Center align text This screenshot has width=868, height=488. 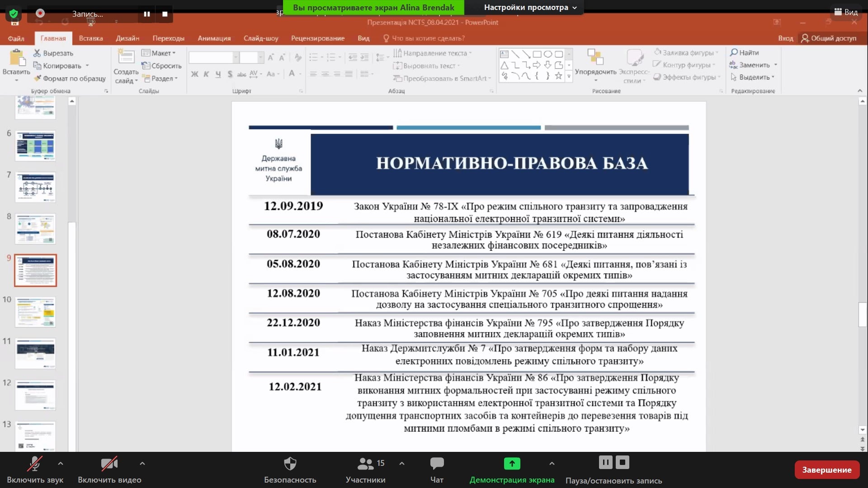pos(325,74)
